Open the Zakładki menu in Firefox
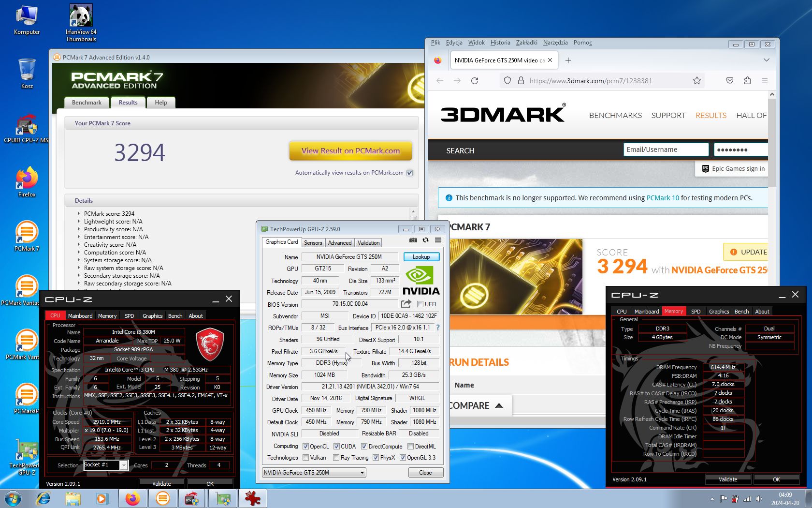This screenshot has width=812, height=508. pyautogui.click(x=526, y=43)
